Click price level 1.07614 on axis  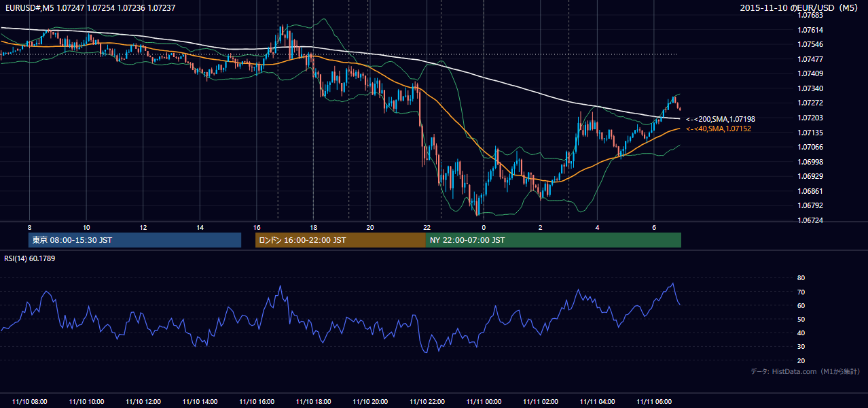(x=810, y=30)
